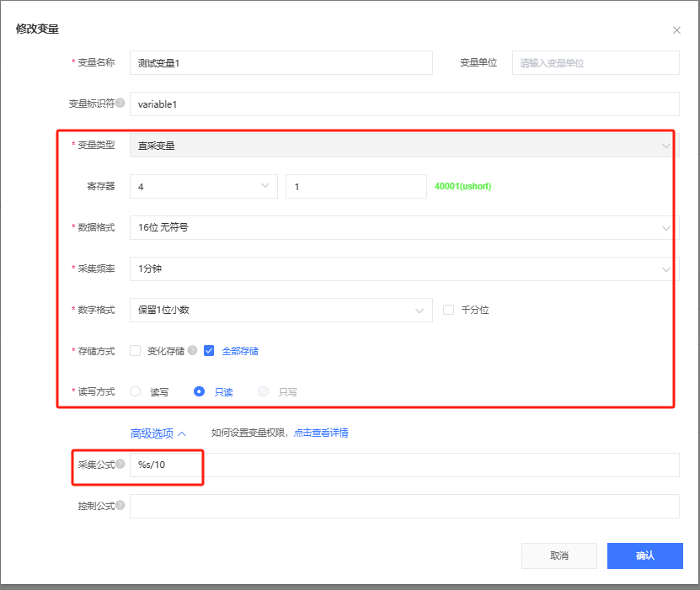Click the 变量单位 input field
This screenshot has width=700, height=590.
click(596, 63)
